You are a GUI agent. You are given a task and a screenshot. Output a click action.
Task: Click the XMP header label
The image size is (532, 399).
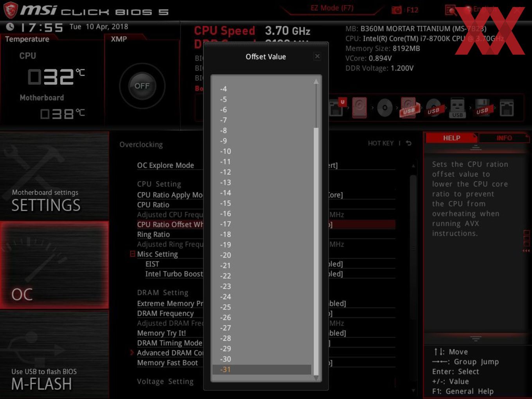[119, 39]
